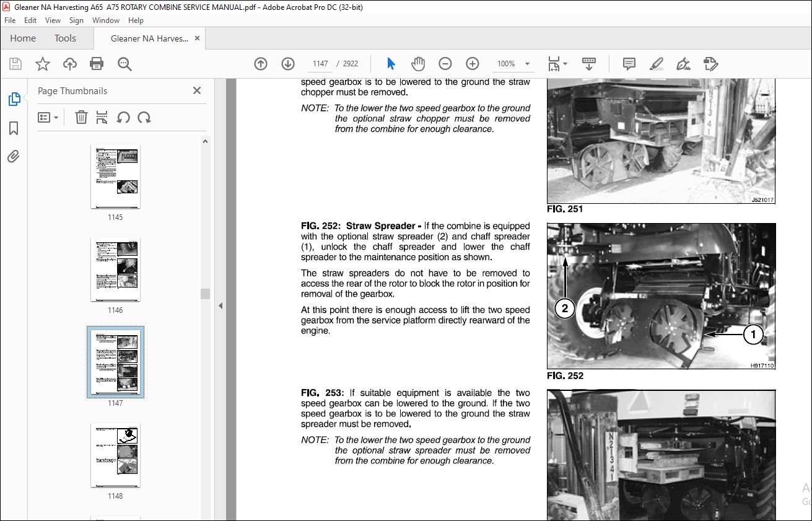Click the 'Page Thumbnails' panel title

(72, 90)
